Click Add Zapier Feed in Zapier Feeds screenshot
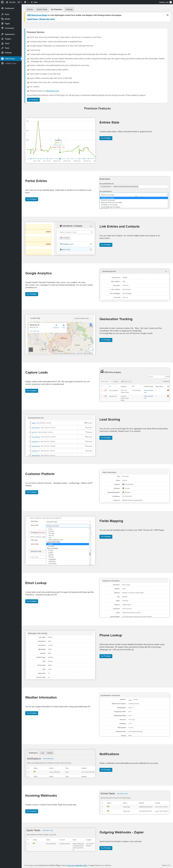Viewport: 173px width, 868px height. [x=48, y=830]
